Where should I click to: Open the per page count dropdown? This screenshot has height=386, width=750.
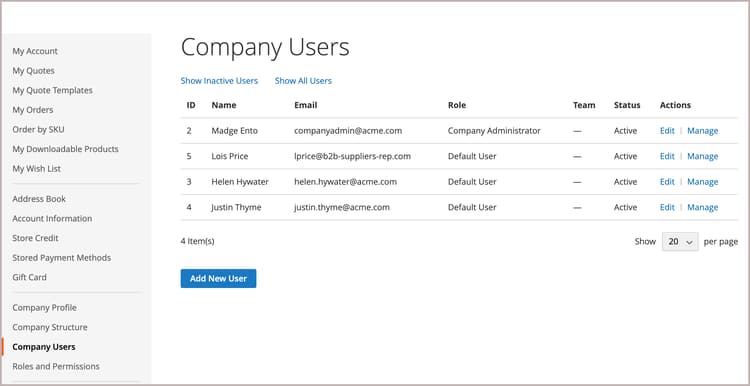coord(680,242)
